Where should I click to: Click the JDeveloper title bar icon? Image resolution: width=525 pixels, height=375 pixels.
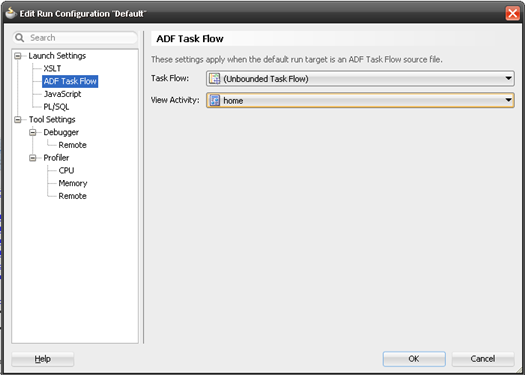(x=11, y=13)
